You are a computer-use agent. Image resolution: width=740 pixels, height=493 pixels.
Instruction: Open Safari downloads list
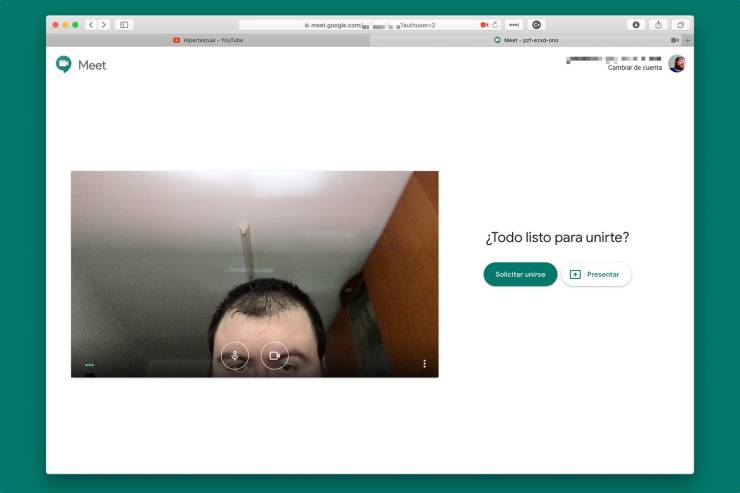(636, 24)
